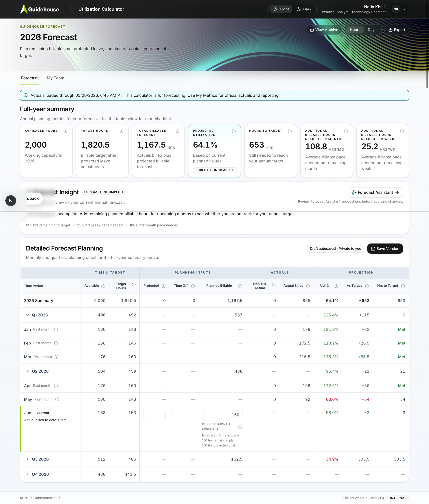Click info icon beside Available column header
This screenshot has height=504, width=429.
tap(103, 286)
